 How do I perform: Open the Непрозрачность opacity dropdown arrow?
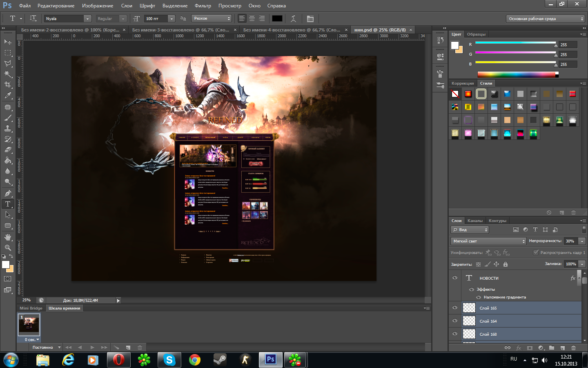[582, 241]
